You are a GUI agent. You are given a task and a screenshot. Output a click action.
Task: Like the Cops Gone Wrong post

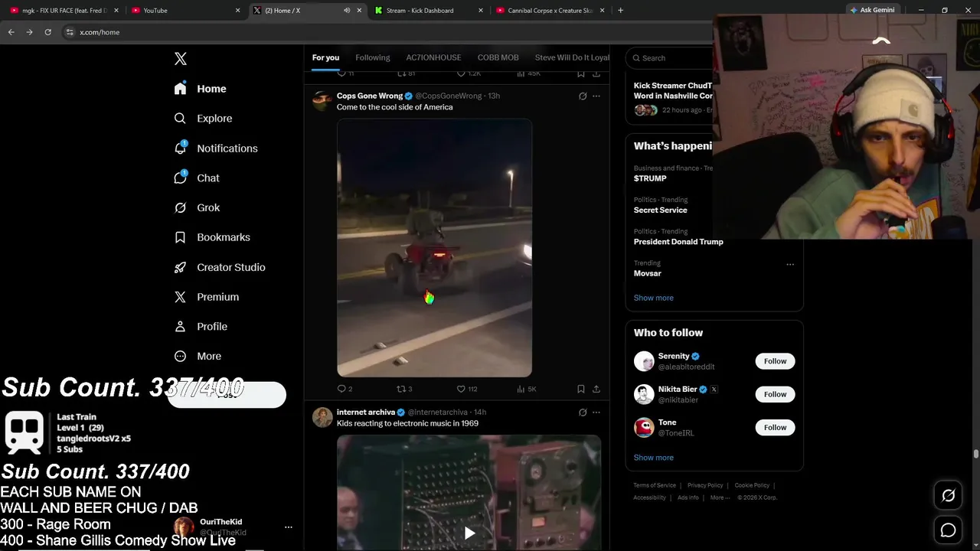pyautogui.click(x=466, y=389)
